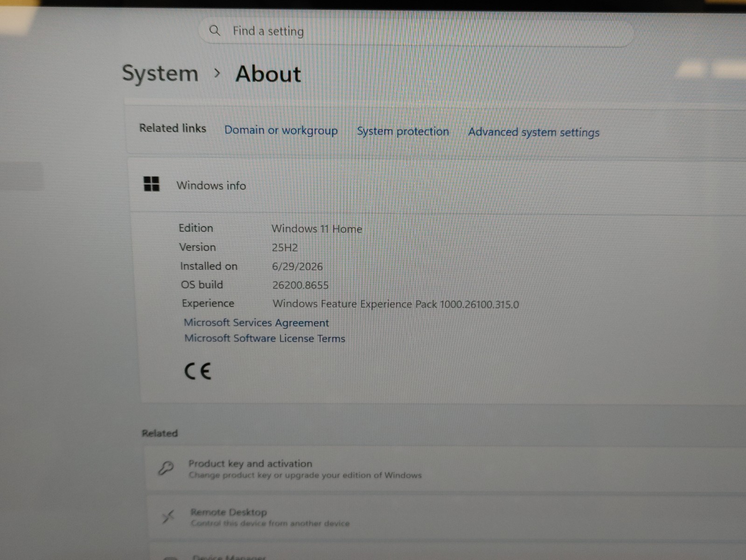Click the search magnifier icon
Viewport: 746px width, 560px height.
(x=214, y=31)
